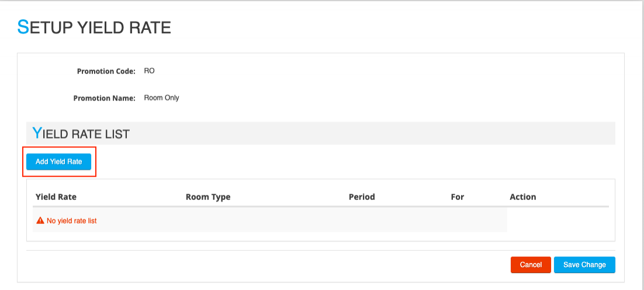Click the RO promotion code value
Viewport: 644px width, 290px height.
[x=149, y=71]
